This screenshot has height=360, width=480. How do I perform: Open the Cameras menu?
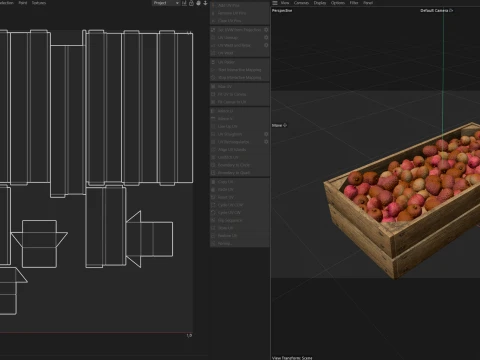[x=301, y=3]
